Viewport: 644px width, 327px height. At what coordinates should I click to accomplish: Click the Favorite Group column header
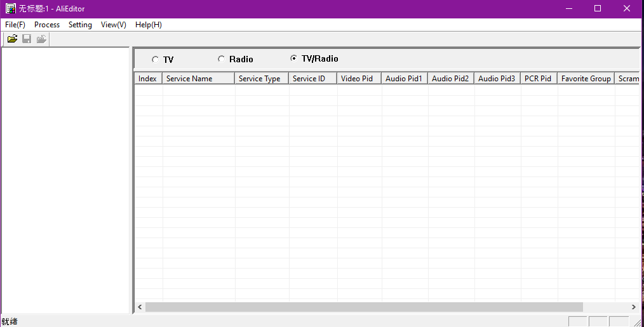click(586, 79)
